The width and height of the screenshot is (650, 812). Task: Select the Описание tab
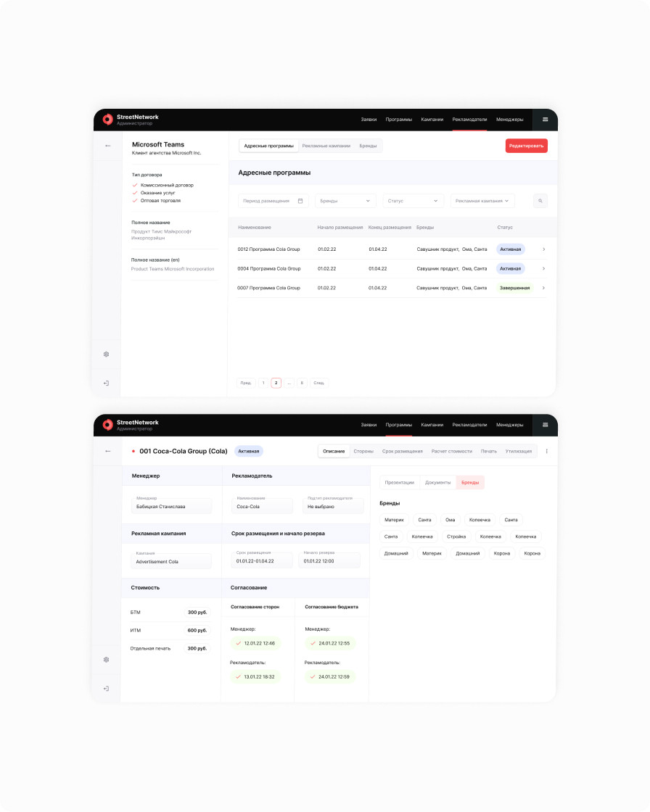tap(334, 452)
